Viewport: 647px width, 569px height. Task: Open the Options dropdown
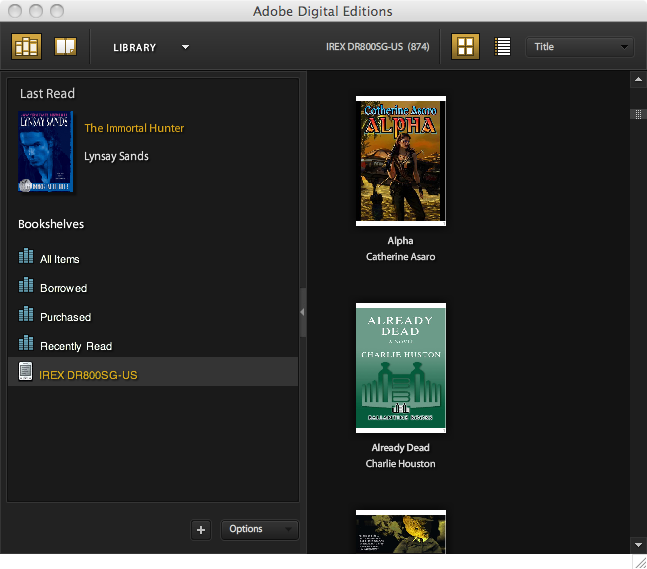(x=260, y=529)
